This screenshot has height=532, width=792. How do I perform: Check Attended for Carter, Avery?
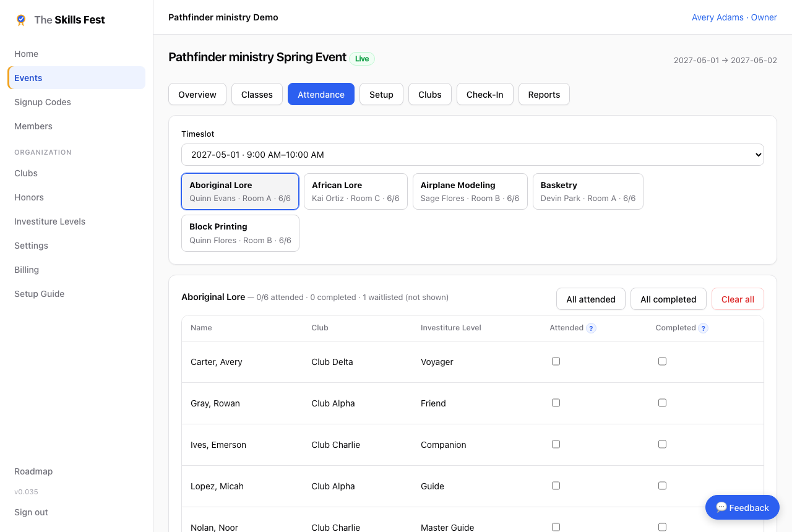click(x=556, y=361)
